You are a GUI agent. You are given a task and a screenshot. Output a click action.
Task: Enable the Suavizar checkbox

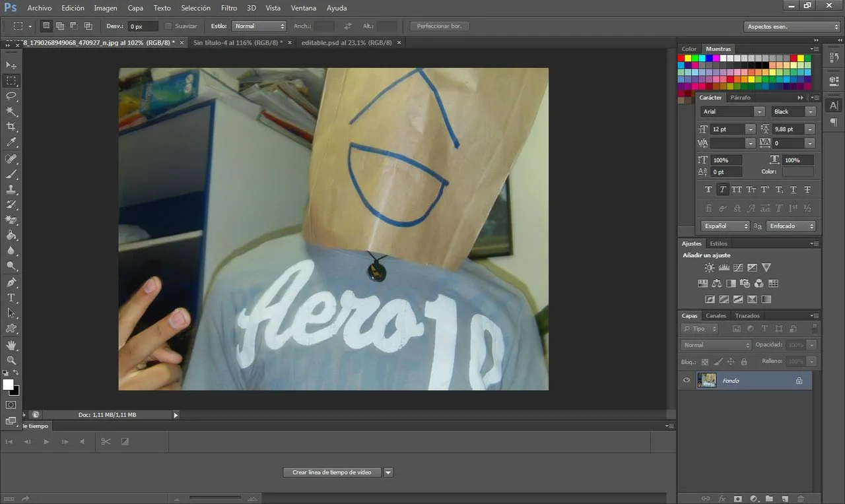168,26
